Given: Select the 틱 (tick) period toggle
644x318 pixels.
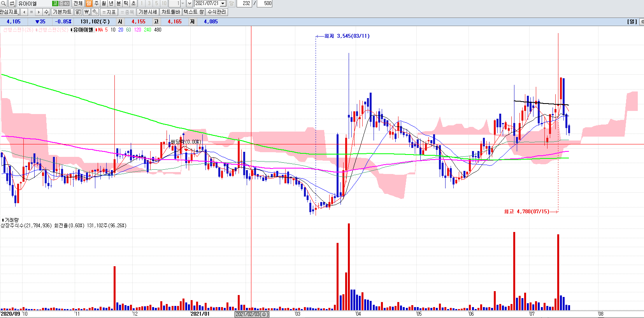Looking at the screenshot, I should 126,4.
